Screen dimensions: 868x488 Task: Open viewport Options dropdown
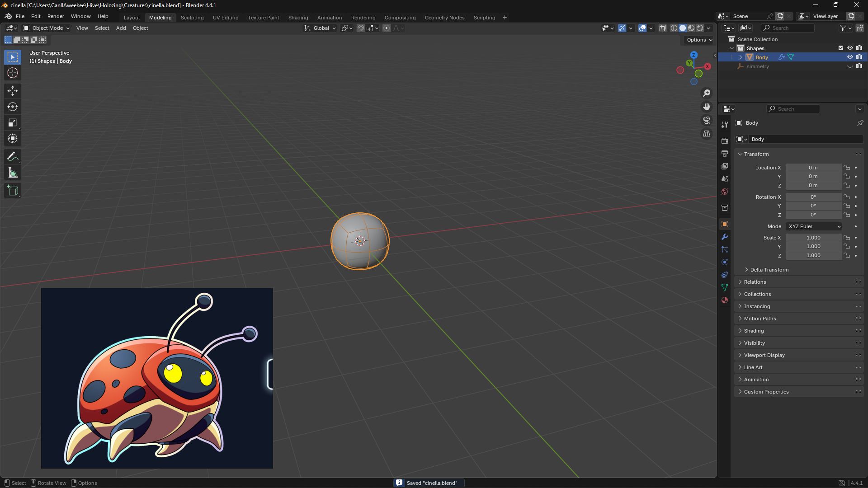click(x=699, y=40)
